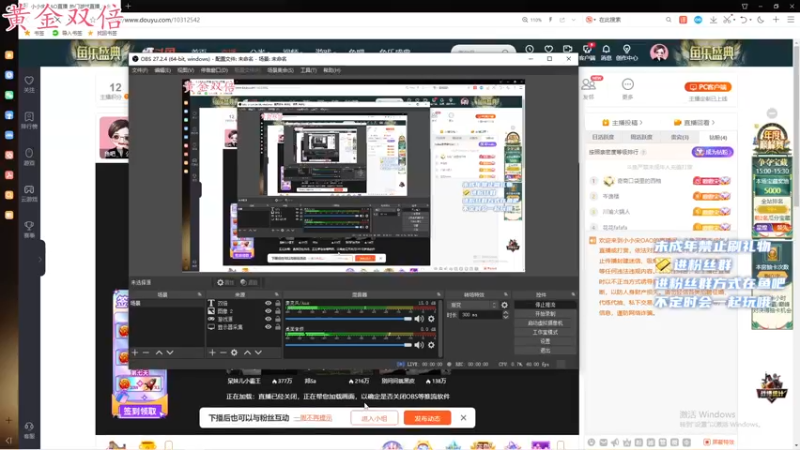Lock the game capture source row
The width and height of the screenshot is (800, 450).
(278, 319)
